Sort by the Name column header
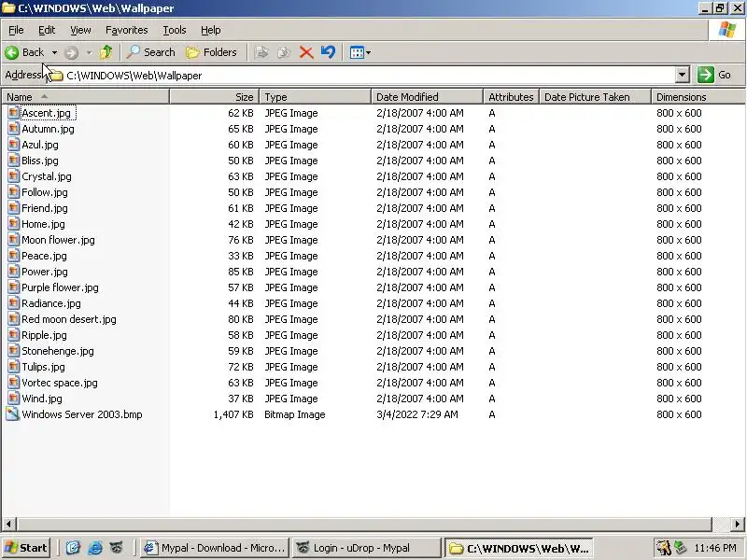This screenshot has height=560, width=747. 85,97
